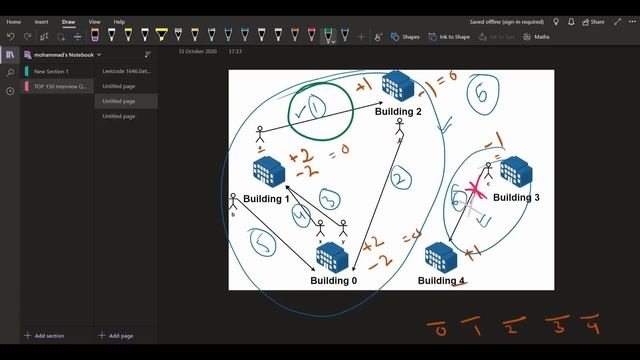The height and width of the screenshot is (360, 640).
Task: Open the New Section 1 section
Action: 58,71
